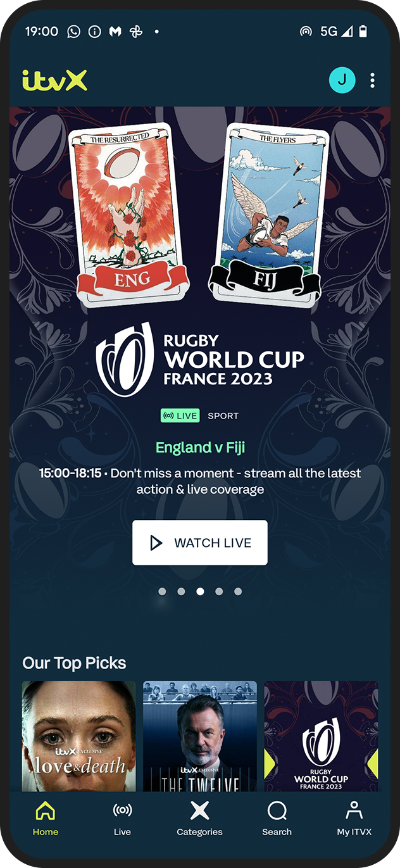This screenshot has width=400, height=868.
Task: Open the J profile avatar
Action: [342, 80]
